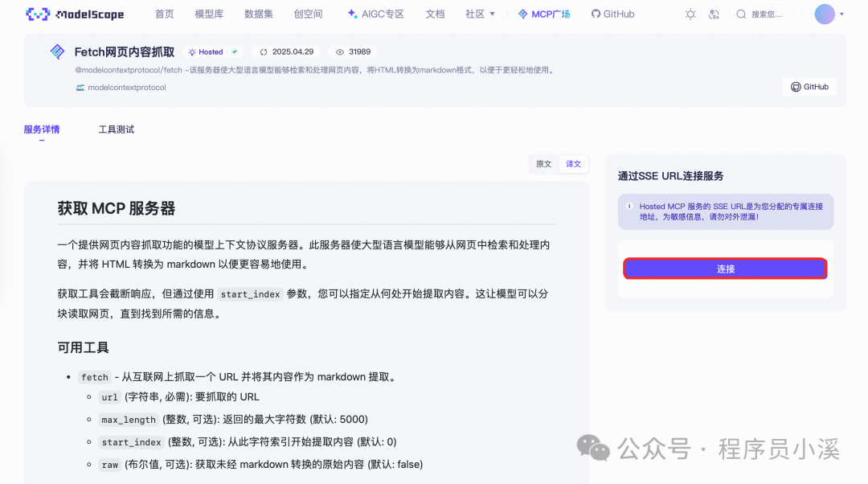Click the language switch icon
This screenshot has width=868, height=484.
714,14
